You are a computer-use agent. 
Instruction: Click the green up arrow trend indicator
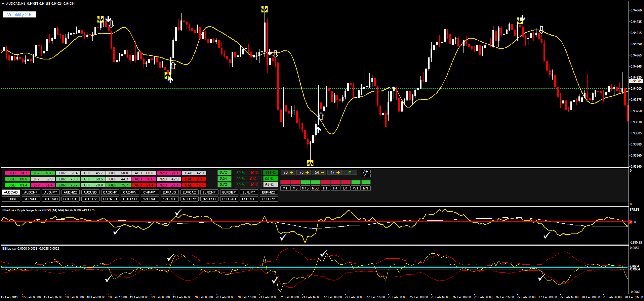tap(350, 173)
